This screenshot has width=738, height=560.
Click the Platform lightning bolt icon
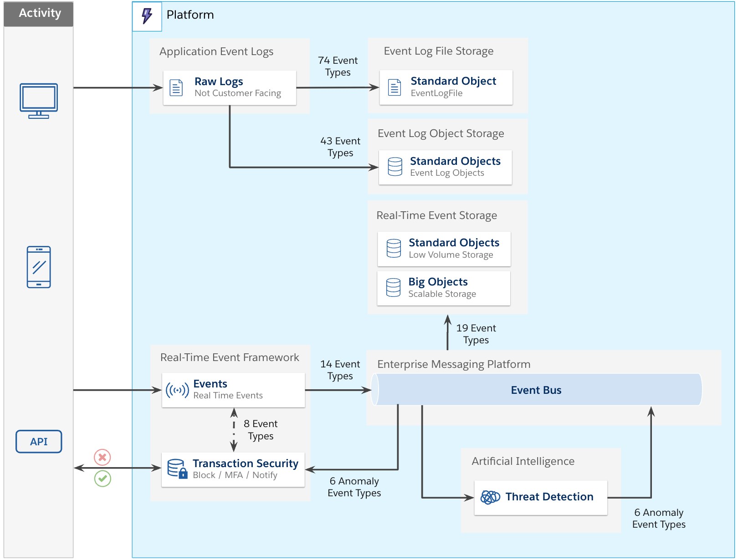tap(147, 16)
